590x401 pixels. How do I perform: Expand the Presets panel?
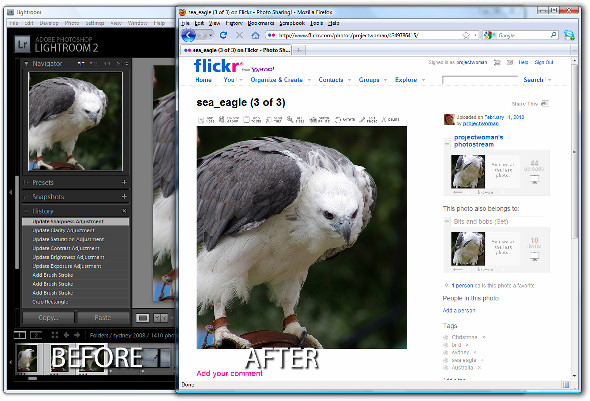coord(26,182)
